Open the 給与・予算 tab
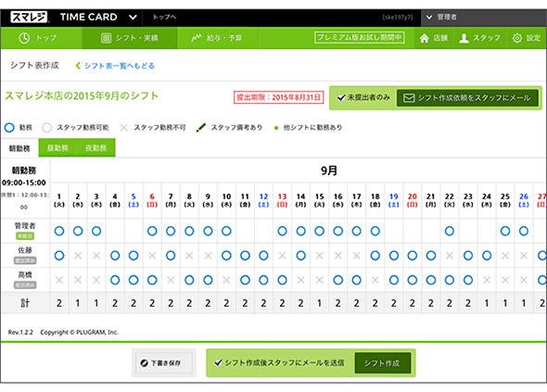Image resolution: width=547 pixels, height=392 pixels. coord(217,38)
